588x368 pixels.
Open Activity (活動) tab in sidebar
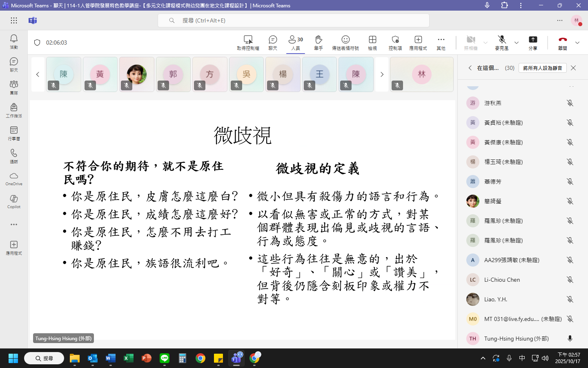(x=14, y=41)
